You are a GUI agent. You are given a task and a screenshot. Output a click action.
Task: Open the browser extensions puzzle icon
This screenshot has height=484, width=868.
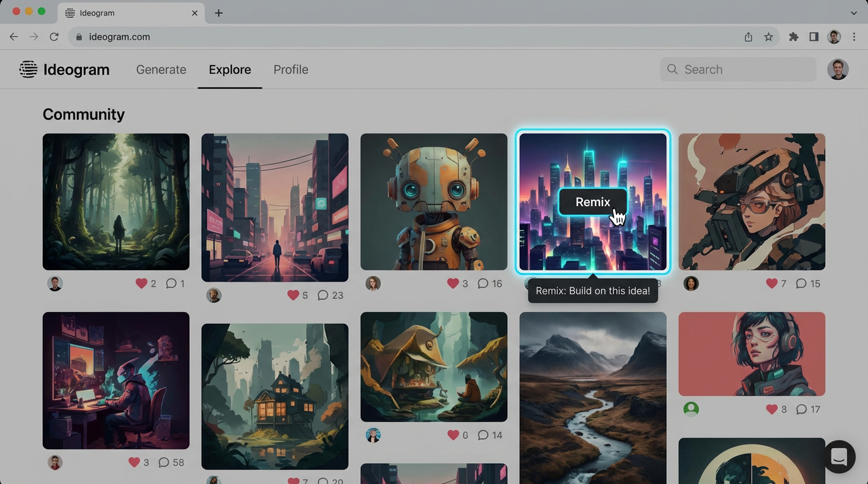point(794,37)
